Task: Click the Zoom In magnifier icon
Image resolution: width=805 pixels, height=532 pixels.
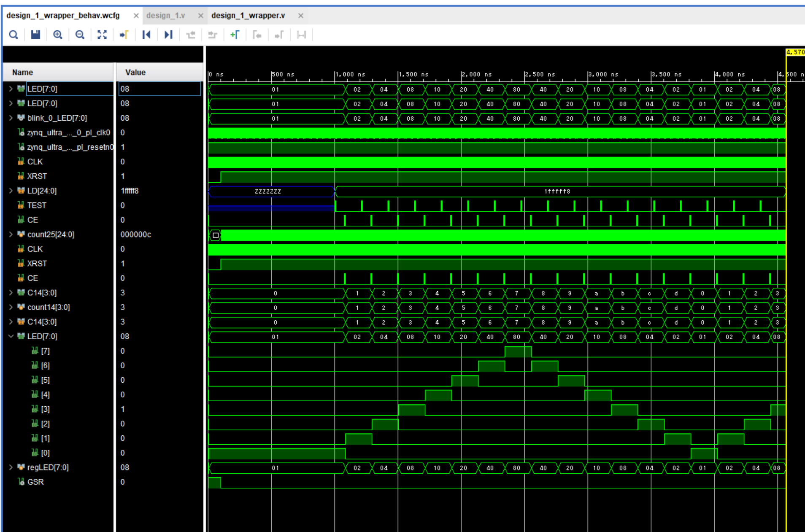Action: tap(58, 35)
